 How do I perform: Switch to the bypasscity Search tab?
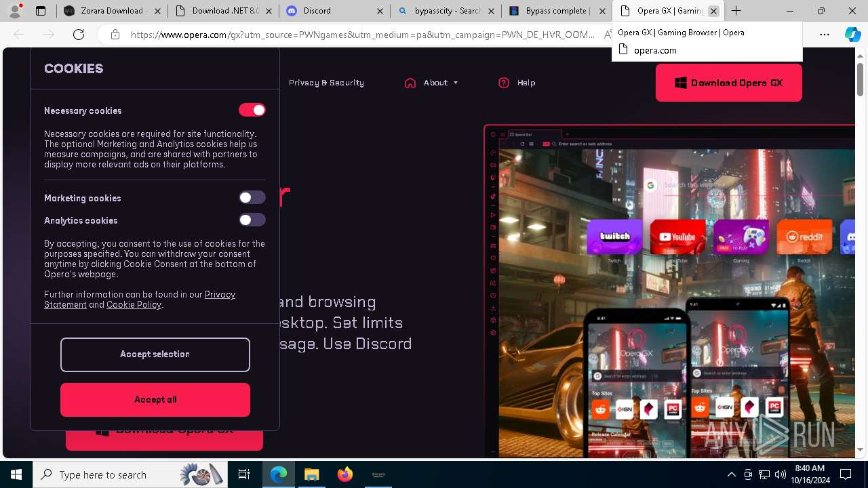(x=446, y=11)
